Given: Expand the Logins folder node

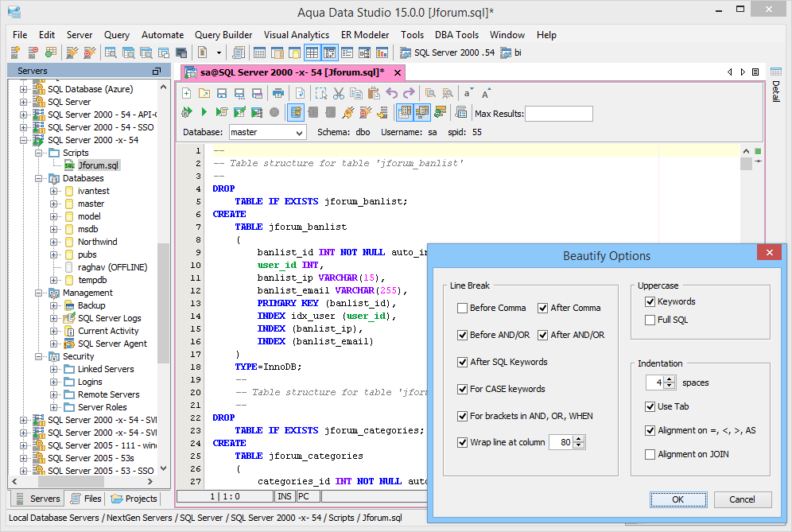Looking at the screenshot, I should coord(53,382).
